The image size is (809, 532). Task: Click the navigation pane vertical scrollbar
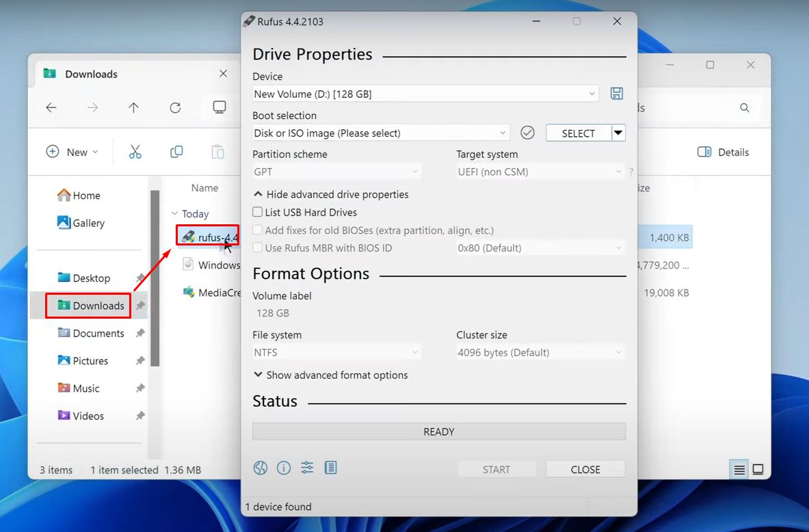[155, 278]
